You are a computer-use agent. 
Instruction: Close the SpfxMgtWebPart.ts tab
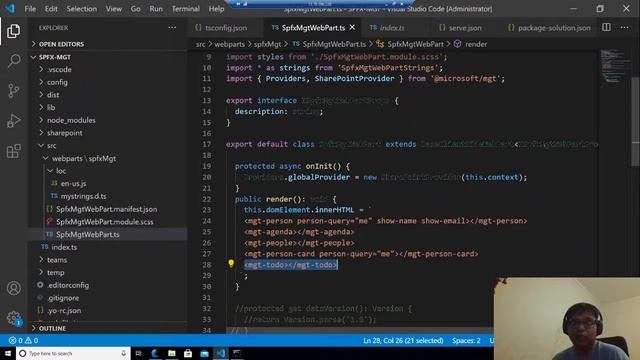tap(352, 27)
